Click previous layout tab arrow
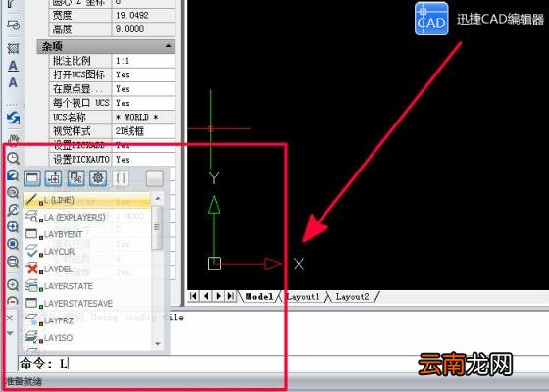 206,296
